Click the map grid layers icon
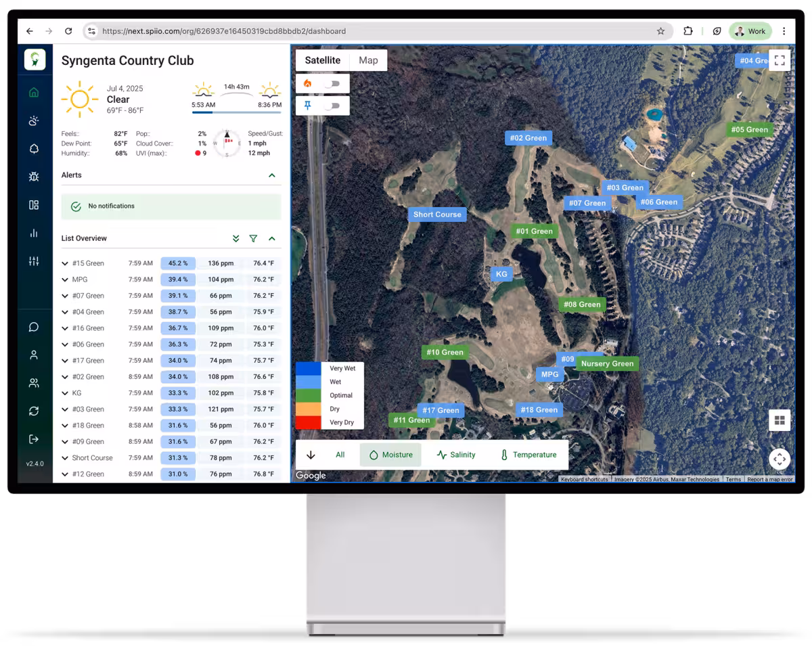This screenshot has height=651, width=812. [x=780, y=420]
